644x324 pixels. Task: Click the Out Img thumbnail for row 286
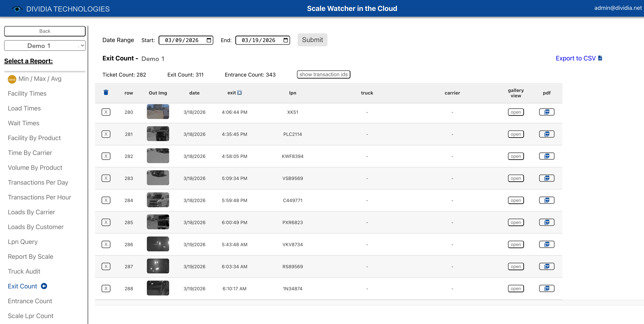(x=158, y=244)
